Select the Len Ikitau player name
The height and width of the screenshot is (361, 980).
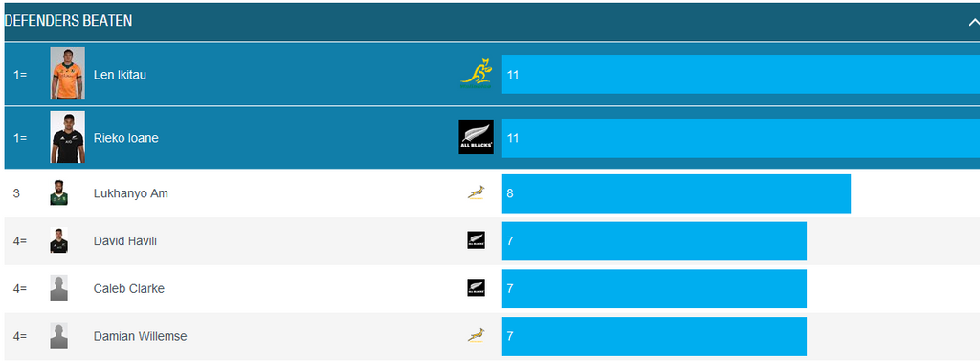(x=120, y=75)
